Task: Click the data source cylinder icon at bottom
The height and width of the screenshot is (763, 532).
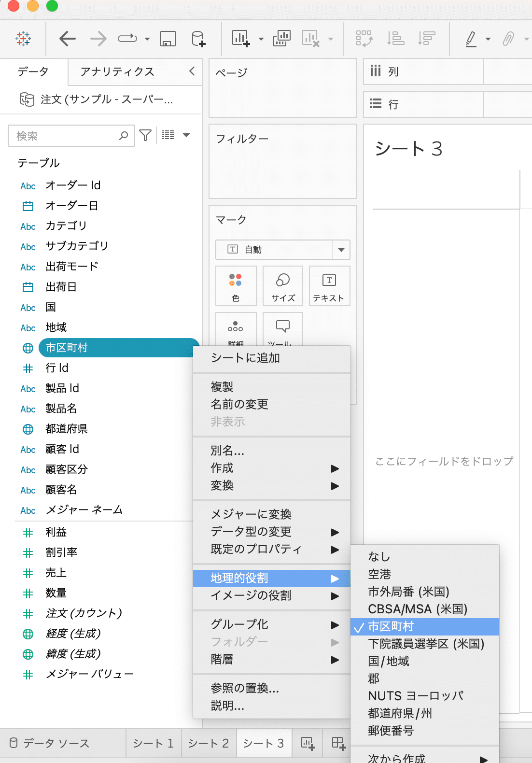Action: tap(14, 743)
